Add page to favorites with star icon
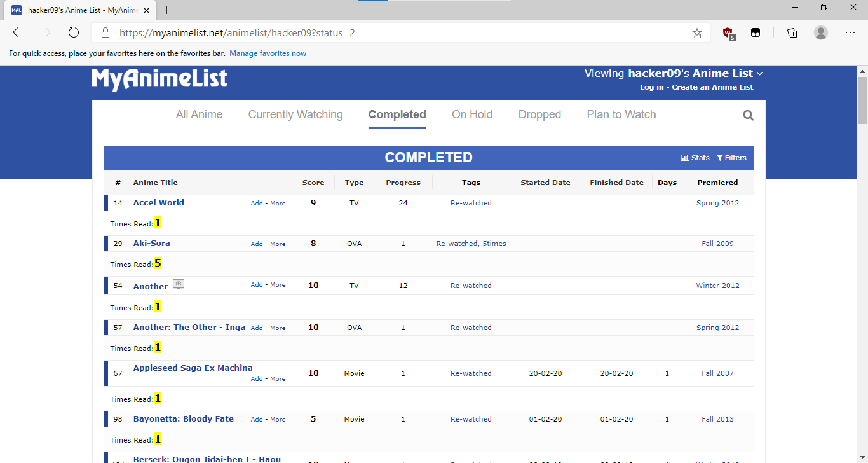 tap(697, 32)
